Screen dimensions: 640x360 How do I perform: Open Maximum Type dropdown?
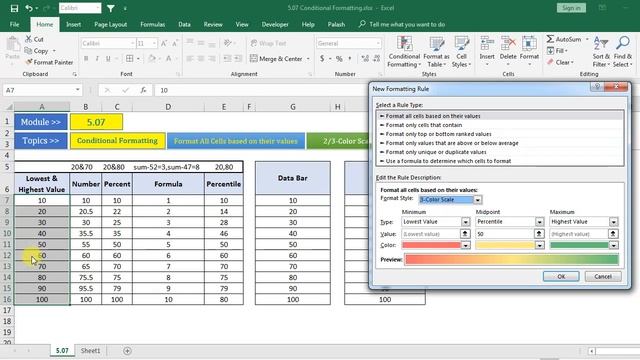(613, 222)
